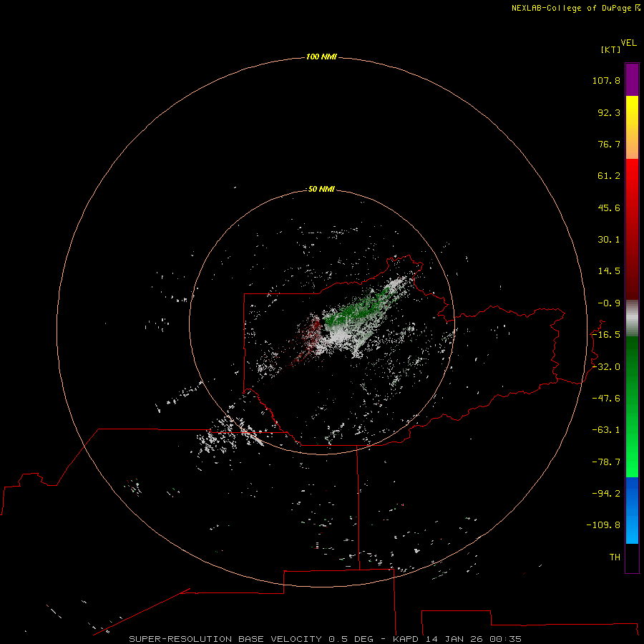This screenshot has height=644, width=644.
Task: Click the green inbound velocity echo area
Action: (x=356, y=309)
